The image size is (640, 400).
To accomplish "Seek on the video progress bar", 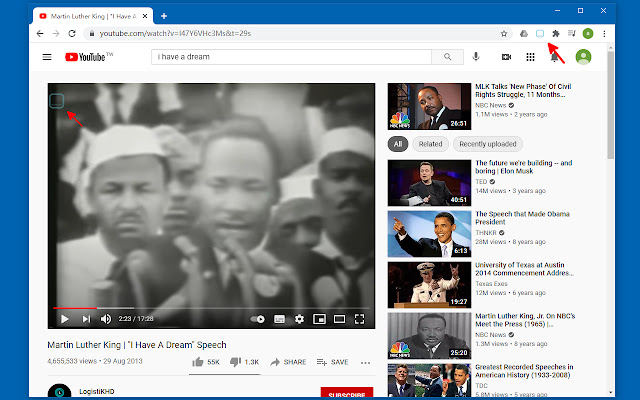I will tap(211, 308).
